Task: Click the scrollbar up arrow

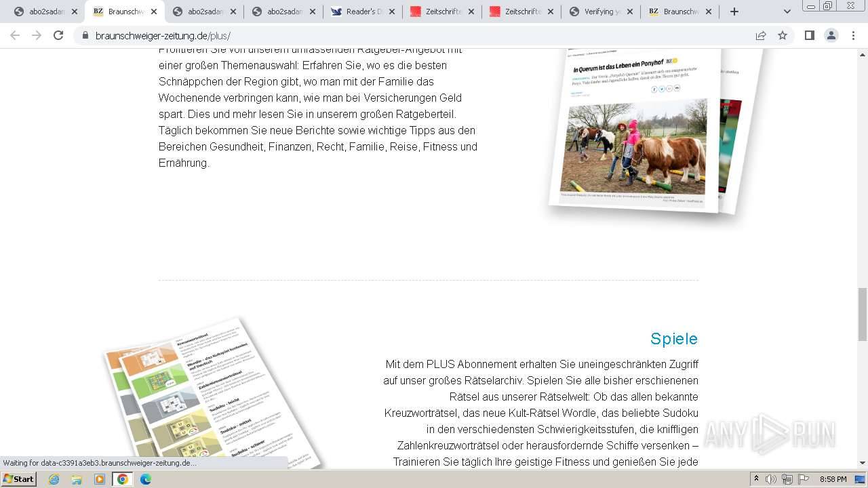Action: point(863,54)
